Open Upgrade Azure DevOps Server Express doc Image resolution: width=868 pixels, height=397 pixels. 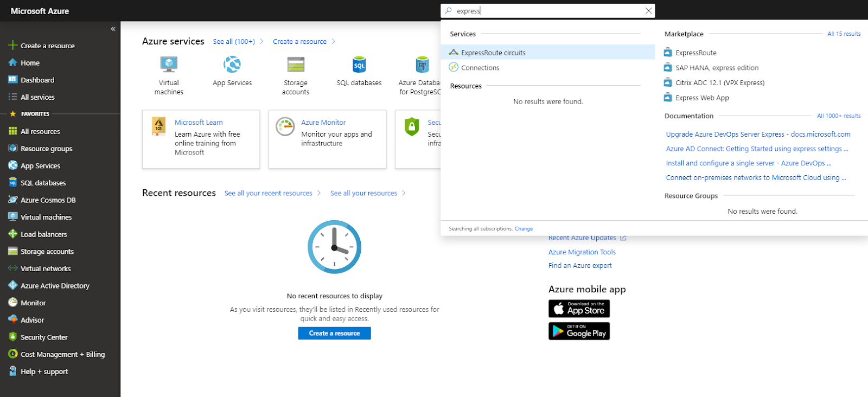[x=758, y=134]
